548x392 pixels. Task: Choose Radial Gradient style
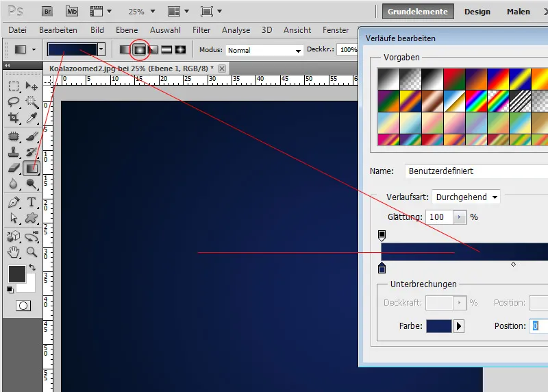[140, 49]
